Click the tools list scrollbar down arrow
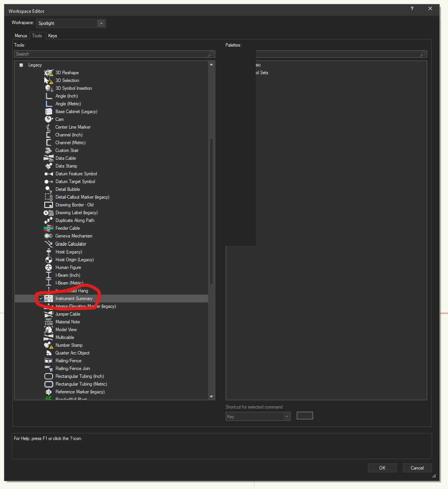 point(211,396)
